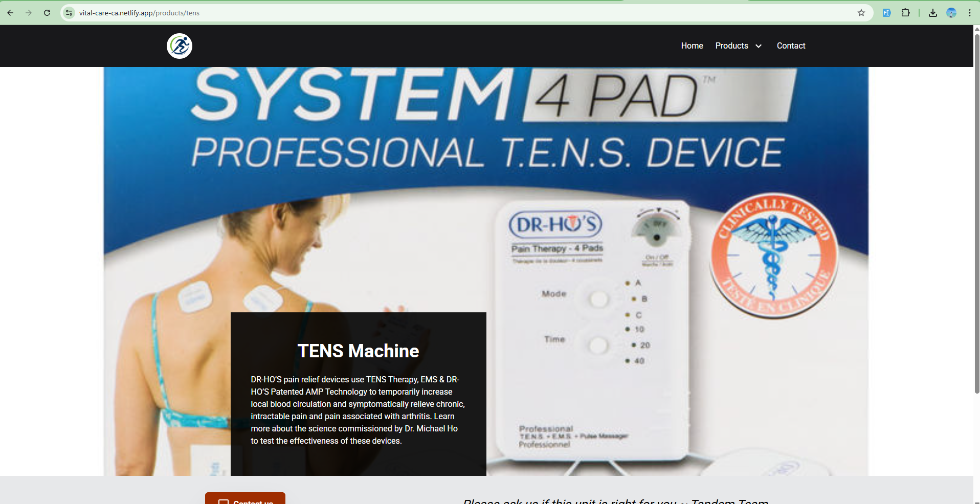Click the red Contact us button

point(245,498)
